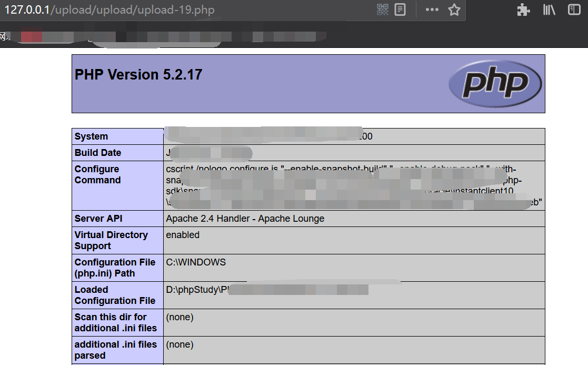The height and width of the screenshot is (365, 588).
Task: Open the browser sidebar panel icon
Action: tap(573, 9)
